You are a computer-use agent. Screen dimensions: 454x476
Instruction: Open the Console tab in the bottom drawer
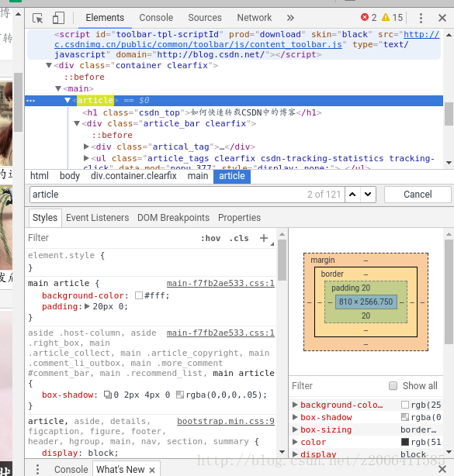[x=71, y=469]
